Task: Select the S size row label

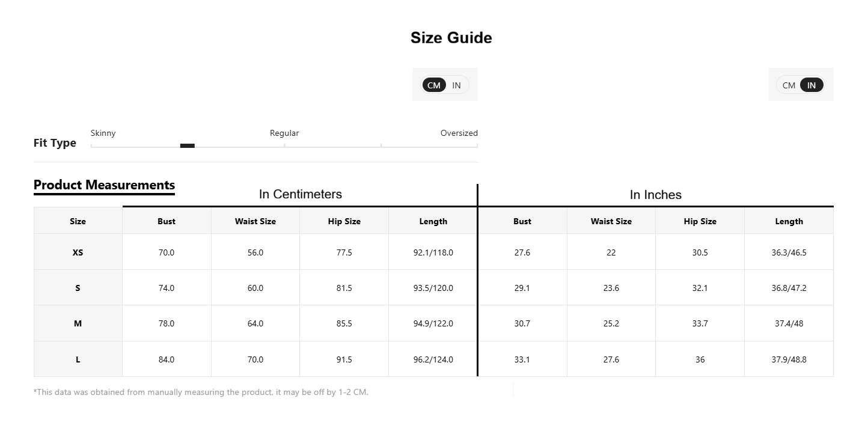Action: [78, 288]
